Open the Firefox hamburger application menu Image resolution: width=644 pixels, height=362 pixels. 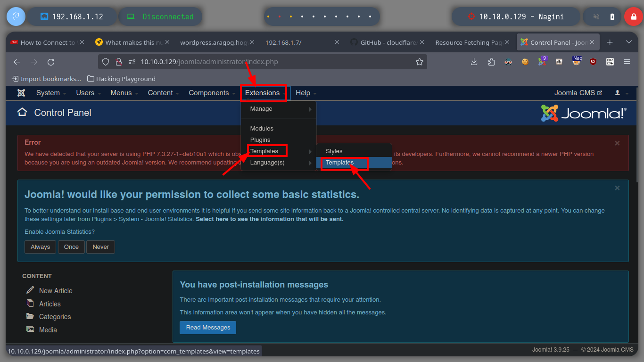[x=627, y=62]
